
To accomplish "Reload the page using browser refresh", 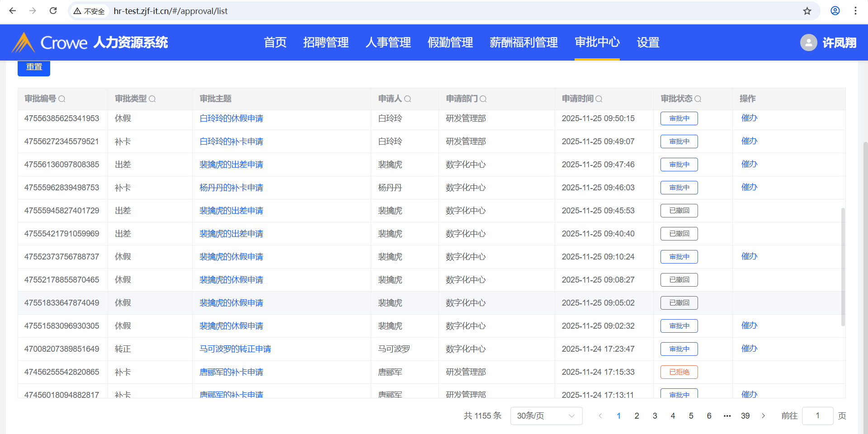I will pos(53,11).
